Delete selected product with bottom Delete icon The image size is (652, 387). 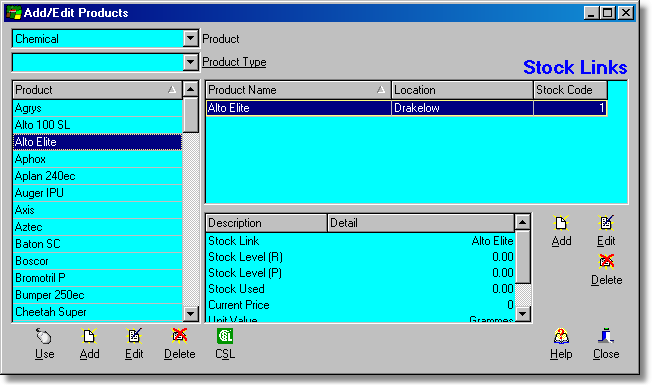click(x=179, y=336)
